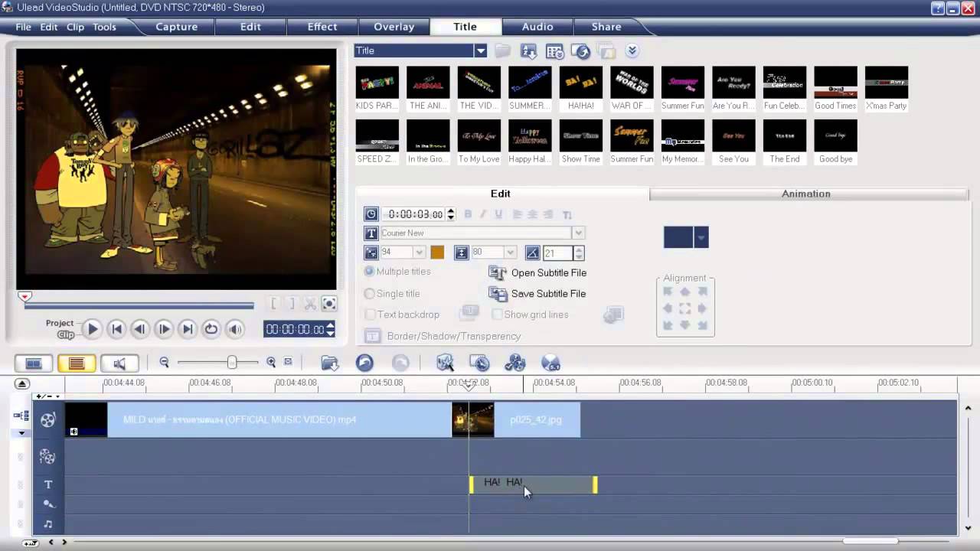The height and width of the screenshot is (551, 980).
Task: Switch to Storyboard view
Action: 34,364
